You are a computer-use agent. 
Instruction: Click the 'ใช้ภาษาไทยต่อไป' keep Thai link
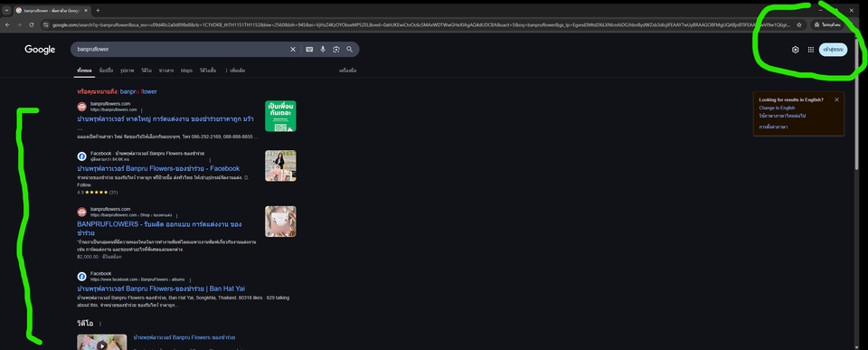(x=782, y=116)
